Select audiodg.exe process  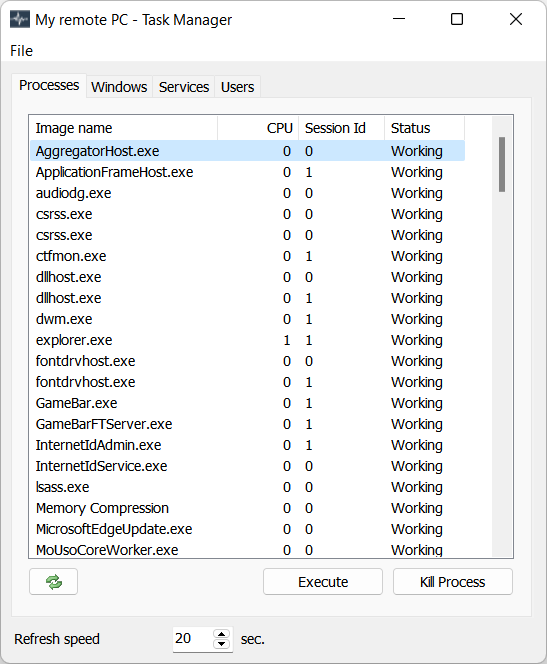(247, 193)
